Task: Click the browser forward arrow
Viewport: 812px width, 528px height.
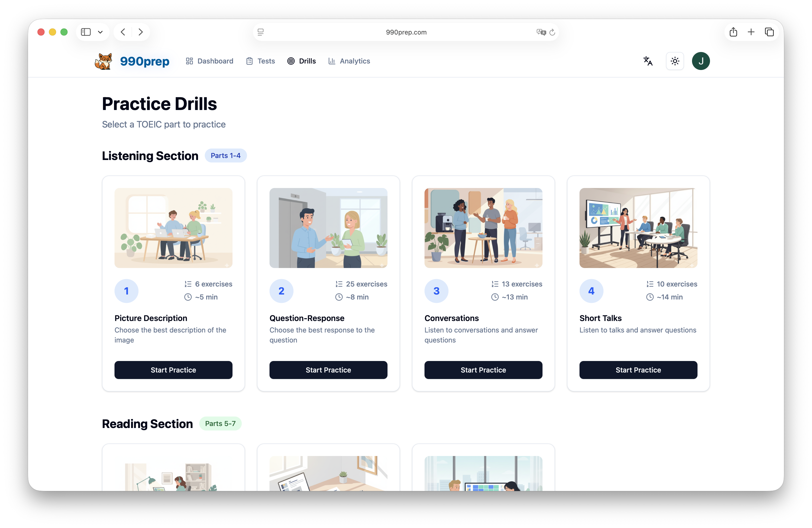Action: click(x=140, y=32)
